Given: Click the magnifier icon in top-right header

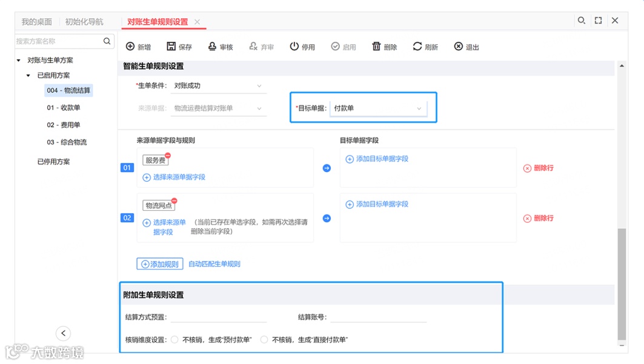Looking at the screenshot, I should tap(581, 21).
